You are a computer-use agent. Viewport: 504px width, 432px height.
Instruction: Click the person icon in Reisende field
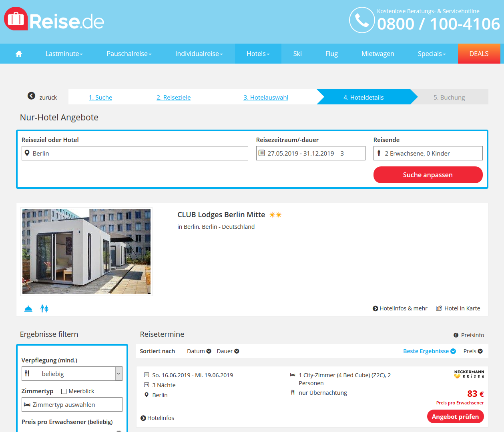coord(379,153)
